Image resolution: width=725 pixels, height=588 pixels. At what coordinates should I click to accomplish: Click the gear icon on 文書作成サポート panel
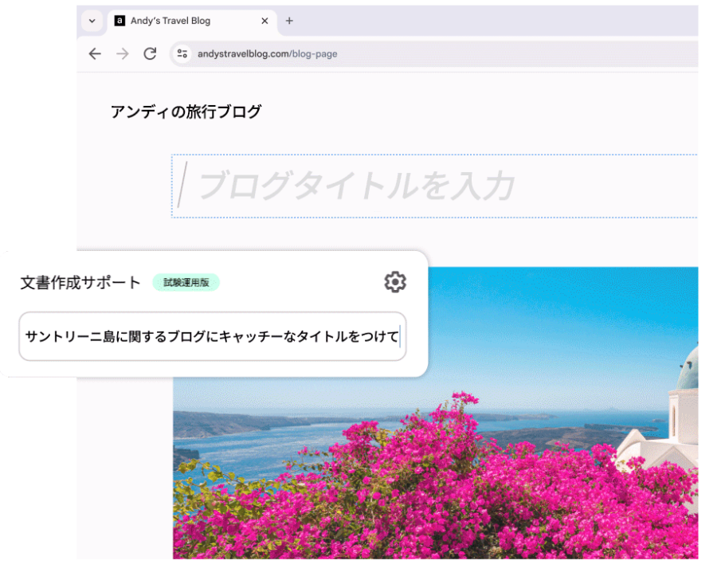395,282
